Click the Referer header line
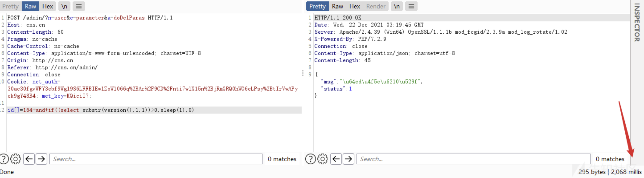 coord(53,67)
